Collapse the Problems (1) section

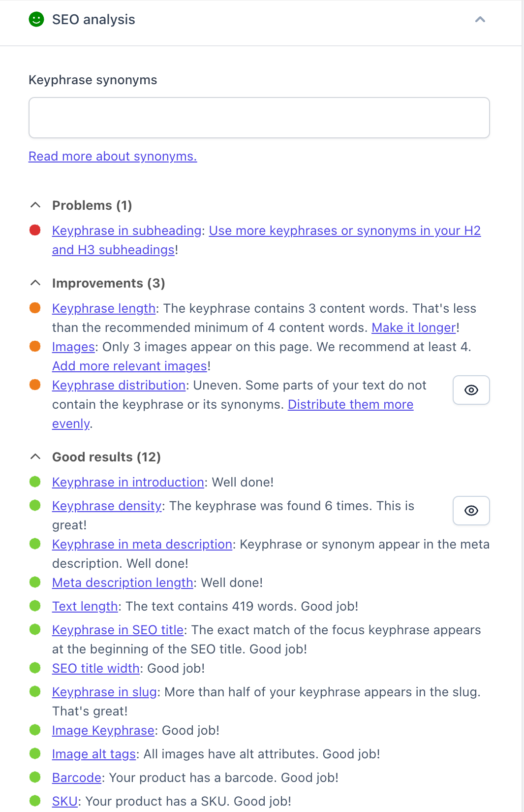point(35,205)
